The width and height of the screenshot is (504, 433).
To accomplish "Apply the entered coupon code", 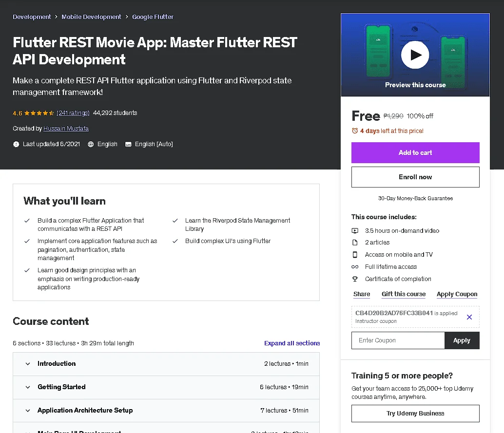I will click(x=462, y=340).
